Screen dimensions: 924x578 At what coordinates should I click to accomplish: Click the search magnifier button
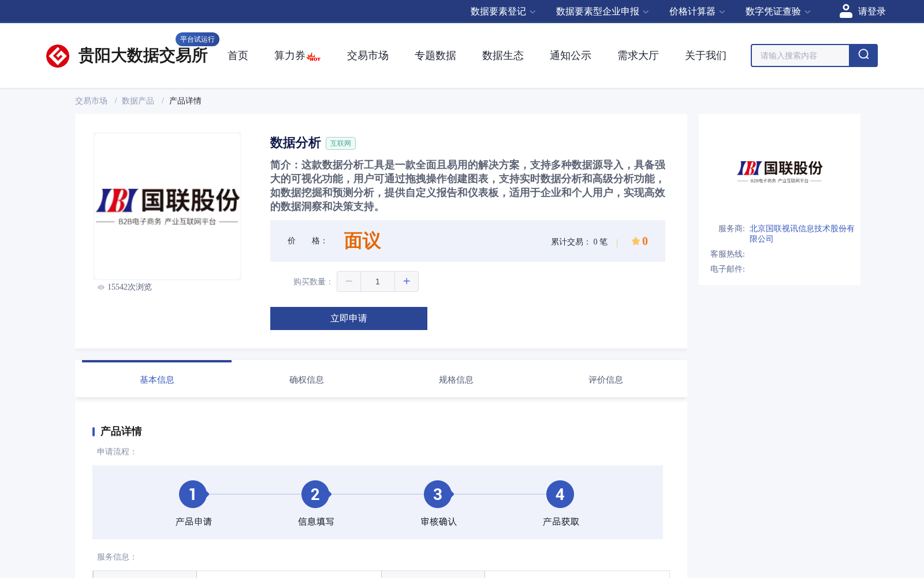[x=863, y=55]
